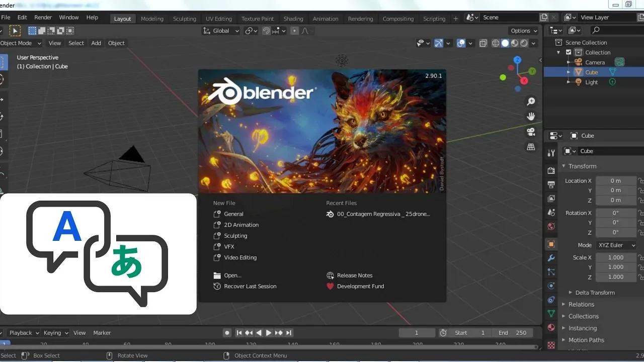Select the orange Object Properties icon

tap(551, 244)
